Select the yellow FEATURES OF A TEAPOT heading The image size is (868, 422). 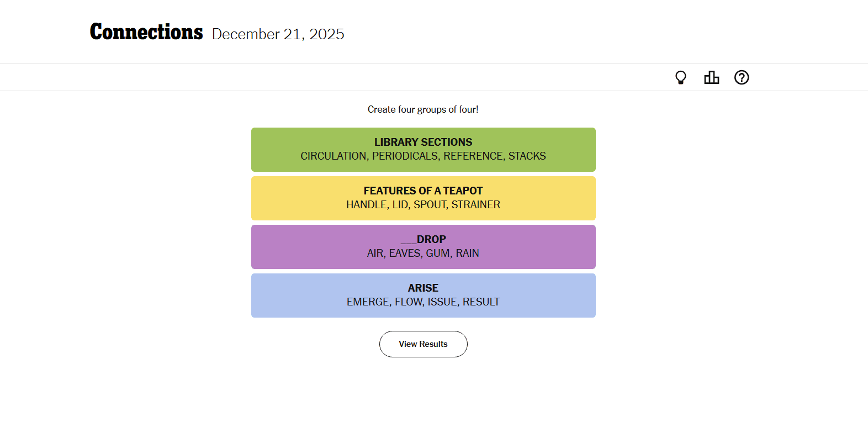[x=423, y=191]
